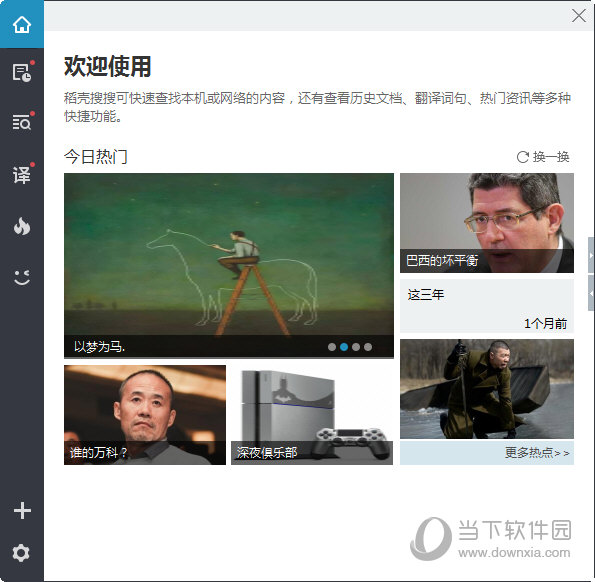Screen dimensions: 595x582
Task: Click 换一换 refresh button
Action: (543, 157)
